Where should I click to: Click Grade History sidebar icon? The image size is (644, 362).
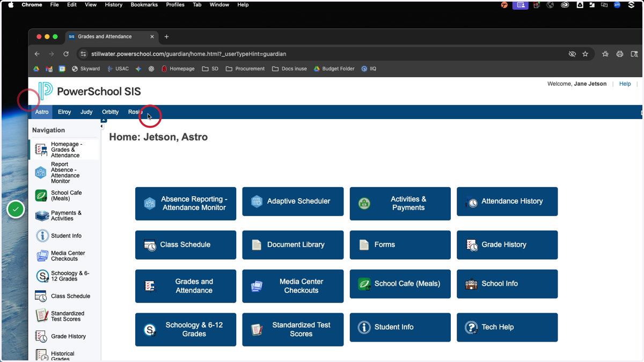(x=41, y=336)
